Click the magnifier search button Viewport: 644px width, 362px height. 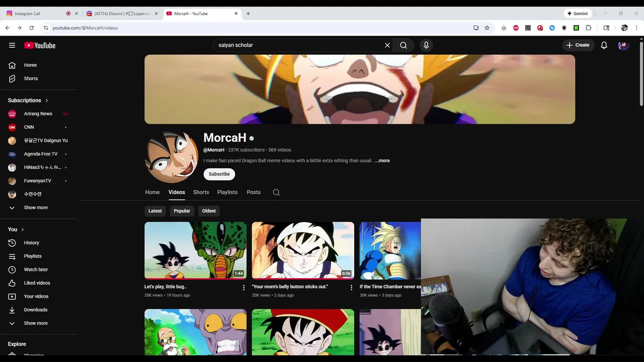404,45
